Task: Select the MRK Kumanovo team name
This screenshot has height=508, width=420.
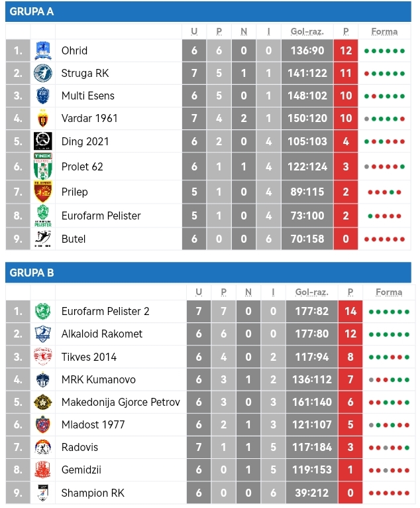Action: [99, 379]
